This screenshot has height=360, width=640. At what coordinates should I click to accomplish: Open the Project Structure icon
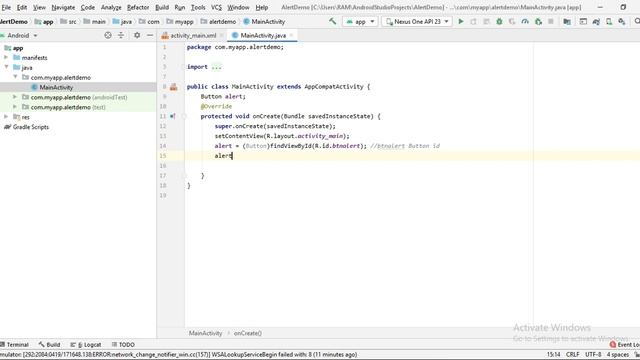click(x=567, y=22)
